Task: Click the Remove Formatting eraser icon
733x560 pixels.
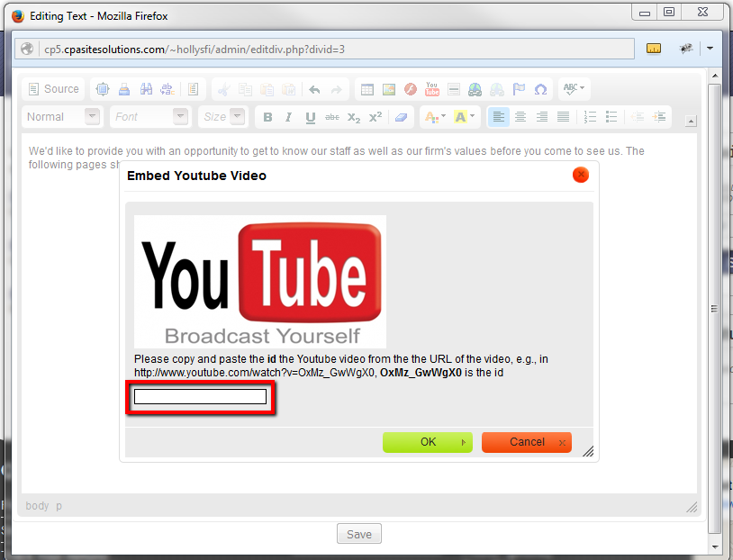Action: click(x=401, y=117)
